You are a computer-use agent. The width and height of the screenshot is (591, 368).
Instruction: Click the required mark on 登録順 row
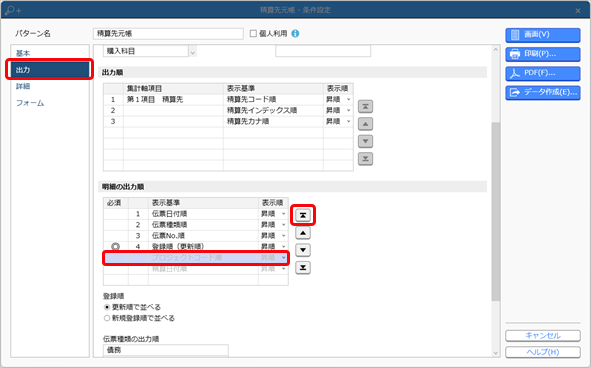pos(115,247)
